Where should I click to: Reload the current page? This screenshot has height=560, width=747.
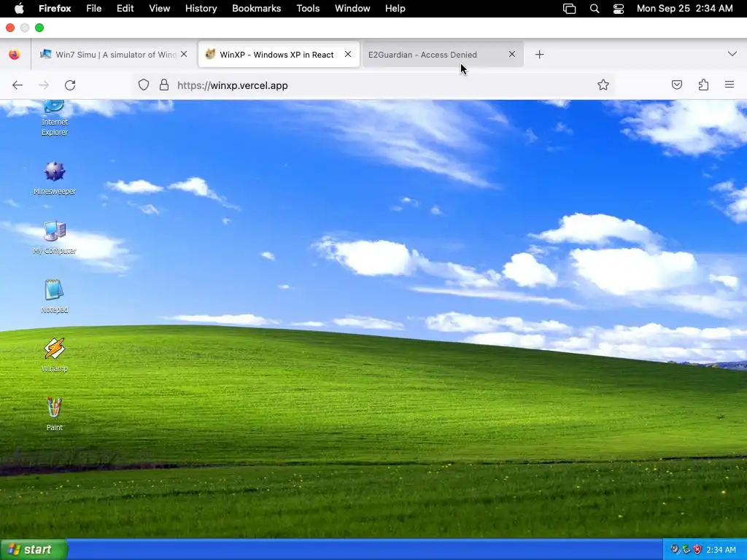70,85
